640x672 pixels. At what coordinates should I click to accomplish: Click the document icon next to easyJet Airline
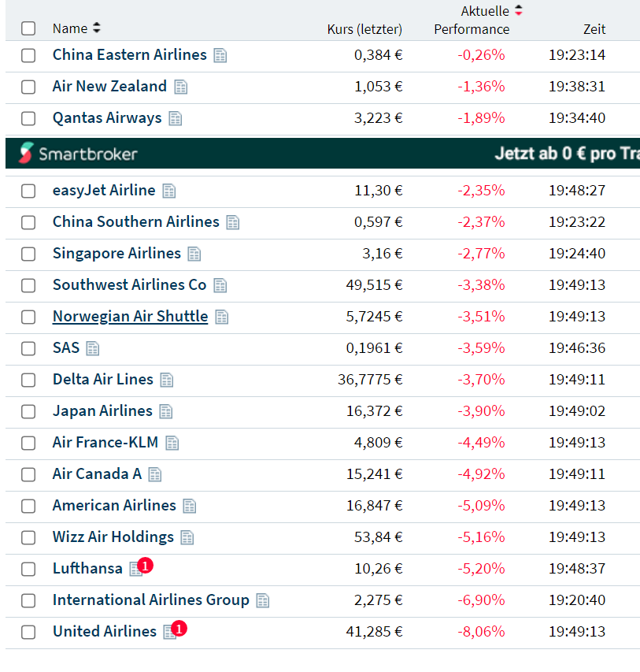169,191
